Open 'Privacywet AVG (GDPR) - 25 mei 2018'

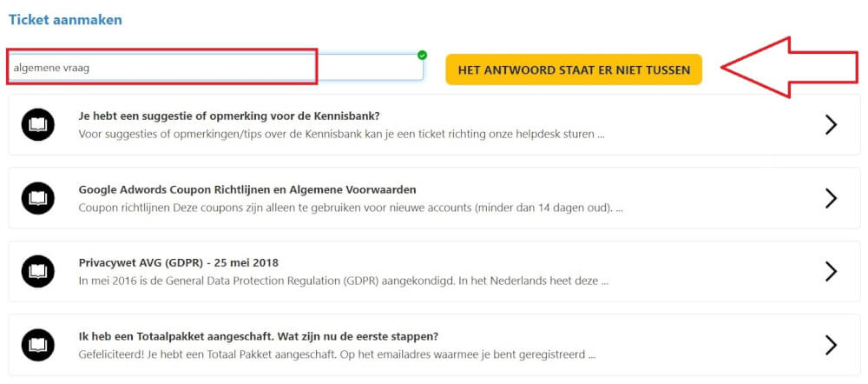click(x=178, y=262)
